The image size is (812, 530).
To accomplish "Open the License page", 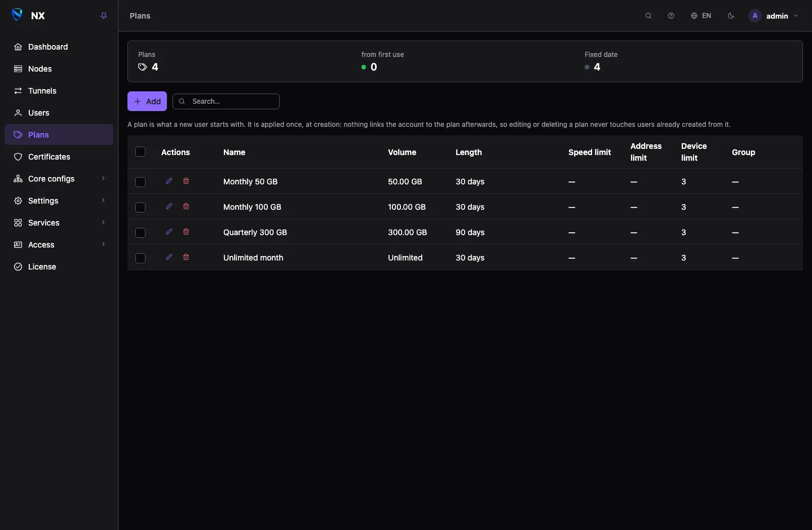I will pos(59,267).
